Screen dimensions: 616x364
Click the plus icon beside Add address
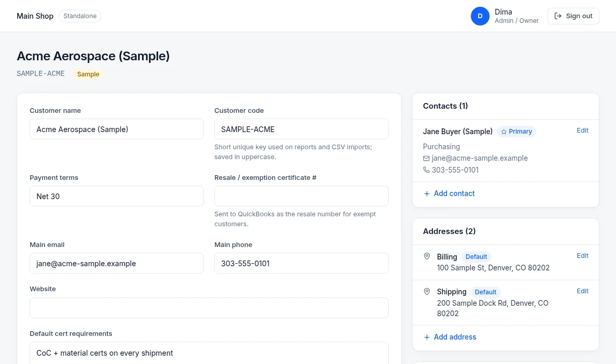[427, 337]
